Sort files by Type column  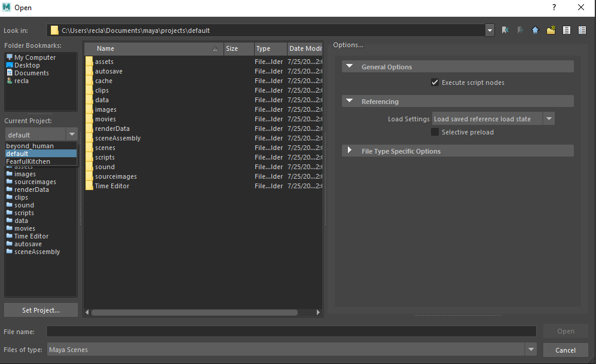271,48
